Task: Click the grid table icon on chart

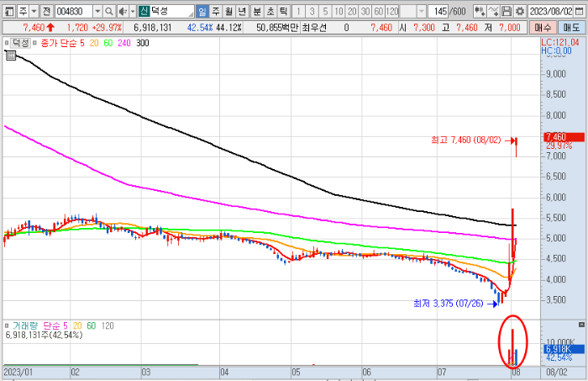Action: coord(11,56)
